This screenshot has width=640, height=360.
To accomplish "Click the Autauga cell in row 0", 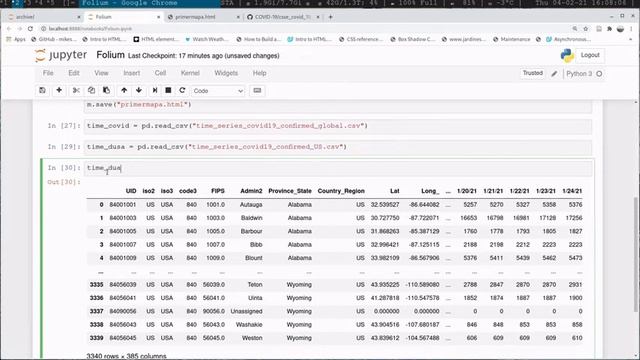I will (251, 204).
